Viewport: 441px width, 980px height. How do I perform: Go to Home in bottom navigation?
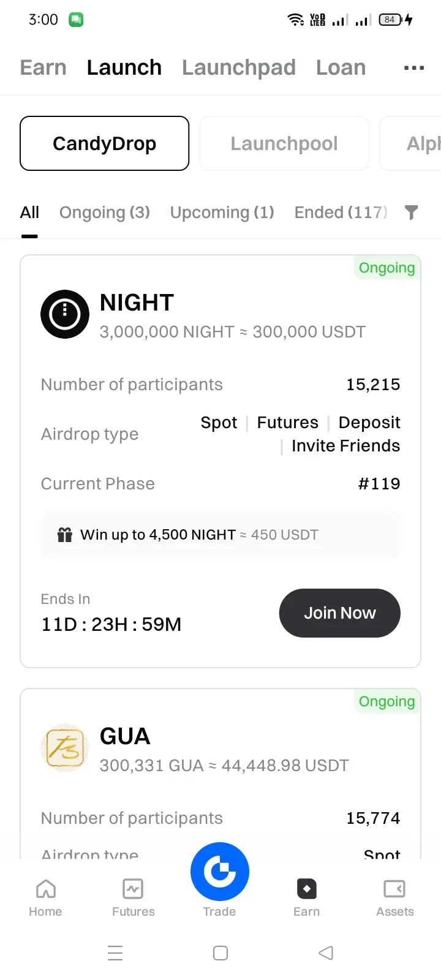[x=45, y=898]
